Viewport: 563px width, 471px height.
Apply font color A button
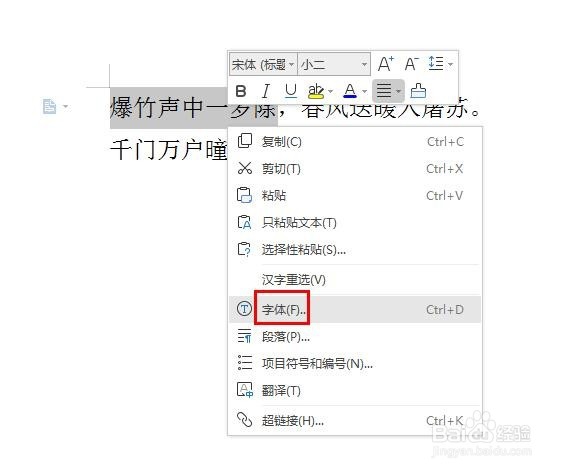click(350, 91)
